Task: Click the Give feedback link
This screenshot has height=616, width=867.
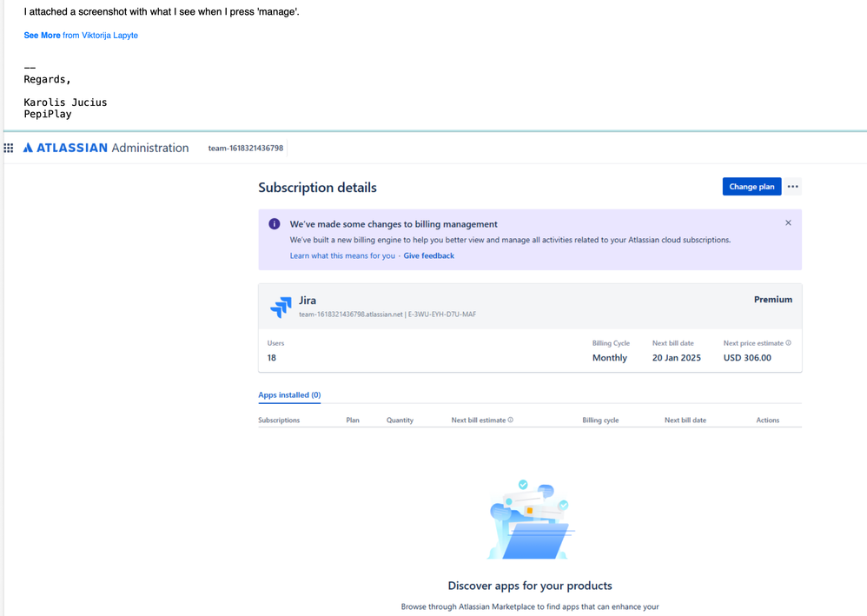Action: pyautogui.click(x=428, y=255)
